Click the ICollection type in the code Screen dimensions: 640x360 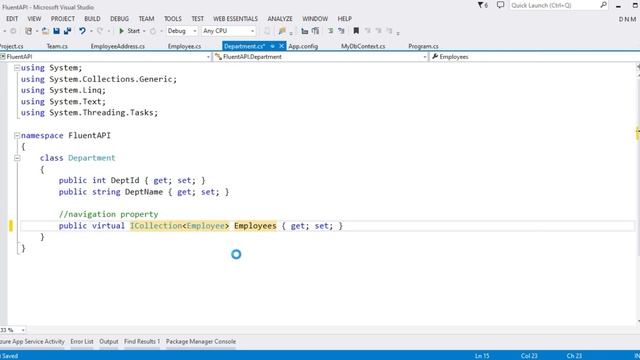156,226
